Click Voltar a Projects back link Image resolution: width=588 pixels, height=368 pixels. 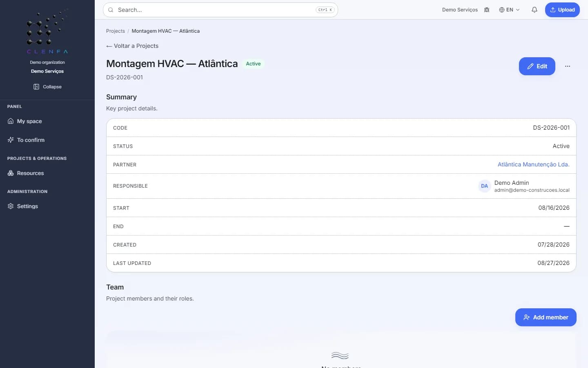click(x=132, y=46)
